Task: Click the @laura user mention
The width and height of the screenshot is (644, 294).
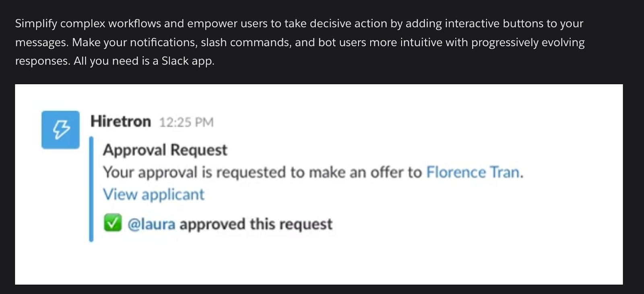Action: tap(151, 224)
